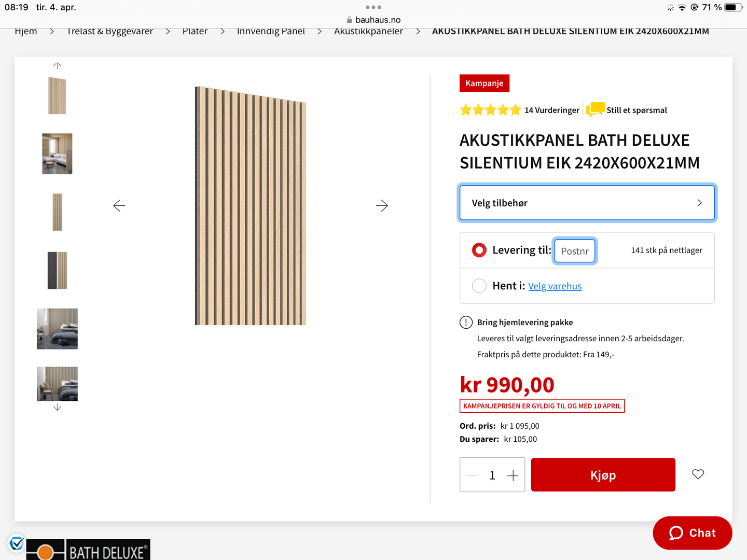
Task: Click into the Postnr input field
Action: tap(575, 251)
